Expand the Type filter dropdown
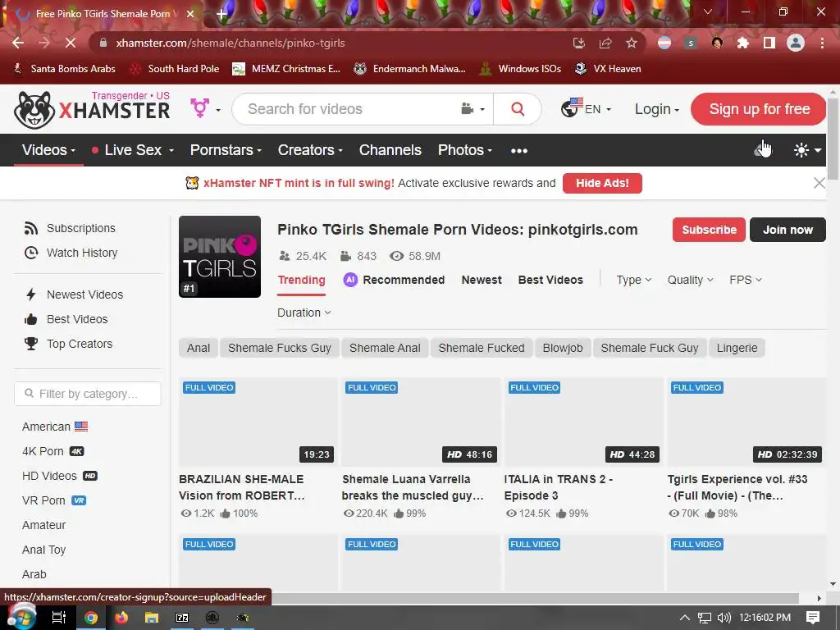The height and width of the screenshot is (630, 840). coord(634,280)
